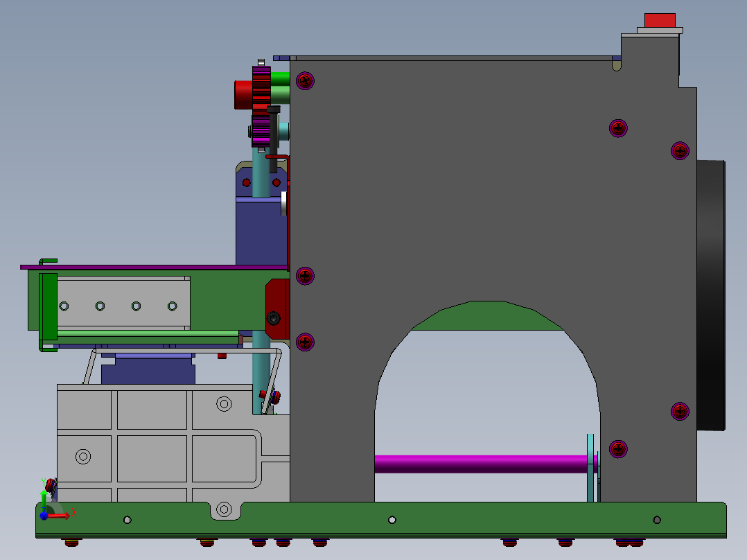
Task: Select the teal disc at the magenta shaft's end
Action: pos(590,468)
